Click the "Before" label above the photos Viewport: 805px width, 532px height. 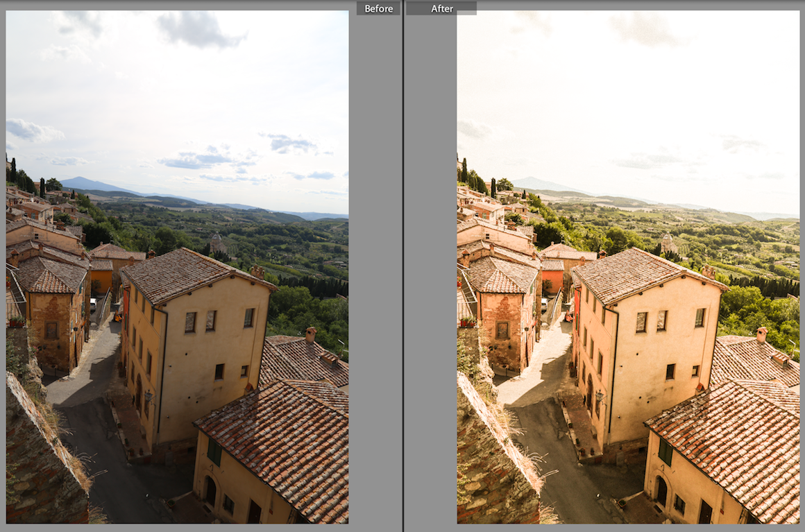coord(378,9)
